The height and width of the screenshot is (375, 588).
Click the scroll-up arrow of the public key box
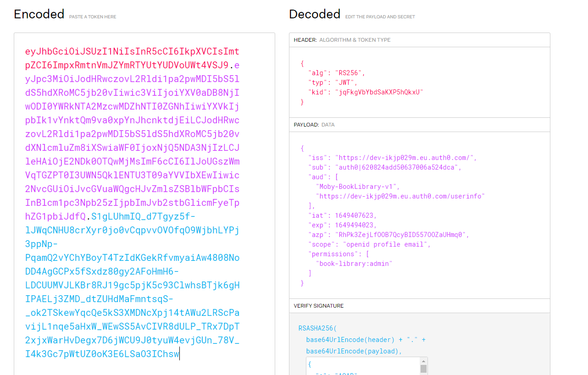pyautogui.click(x=423, y=361)
